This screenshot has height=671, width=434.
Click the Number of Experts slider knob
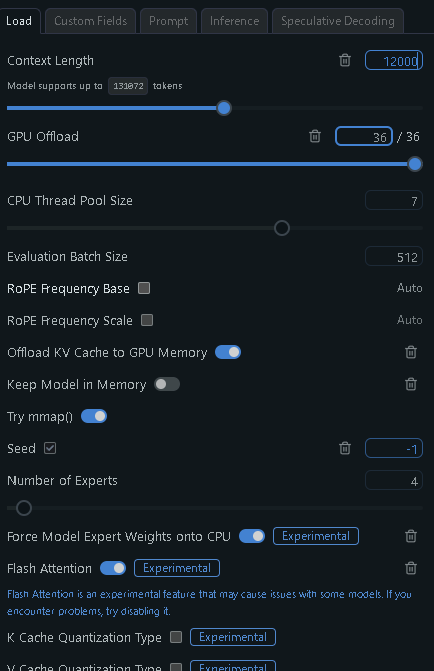[x=24, y=508]
